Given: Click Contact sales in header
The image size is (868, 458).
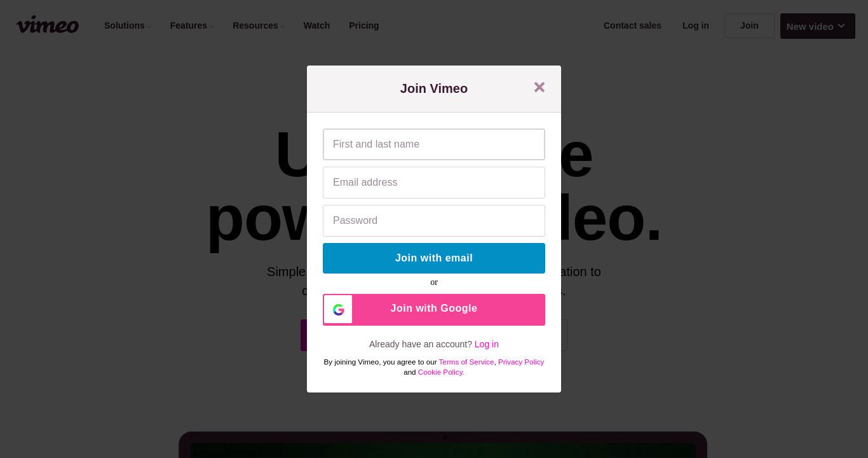Looking at the screenshot, I should [x=632, y=25].
